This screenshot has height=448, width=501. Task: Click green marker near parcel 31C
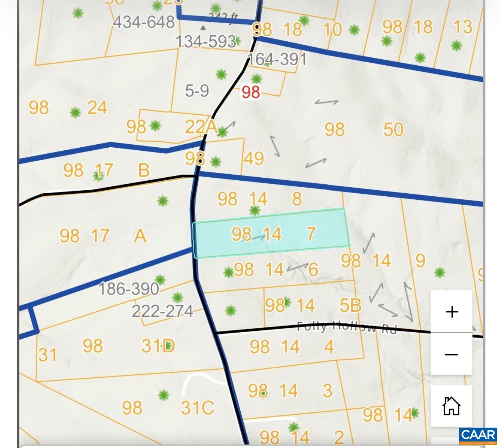pos(163,395)
